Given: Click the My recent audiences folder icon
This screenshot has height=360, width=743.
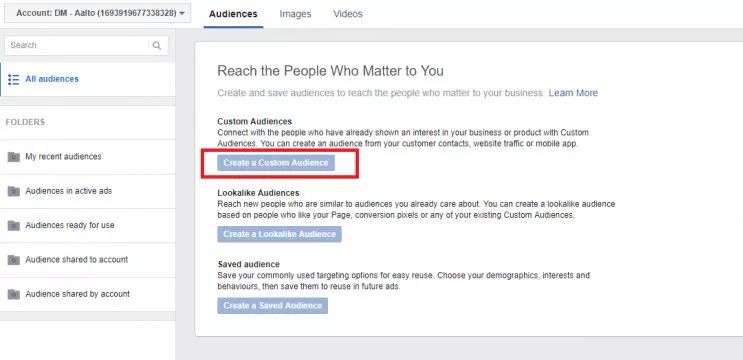Looking at the screenshot, I should click(x=14, y=157).
